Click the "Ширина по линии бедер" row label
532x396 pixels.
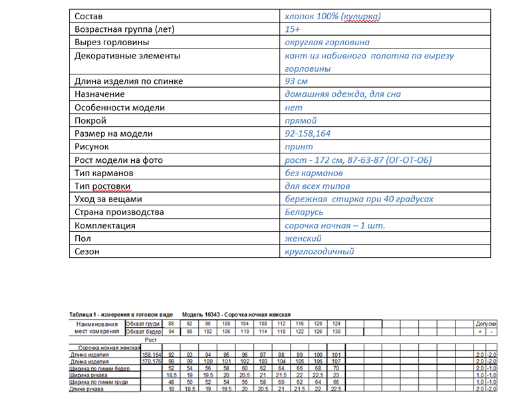(100, 369)
